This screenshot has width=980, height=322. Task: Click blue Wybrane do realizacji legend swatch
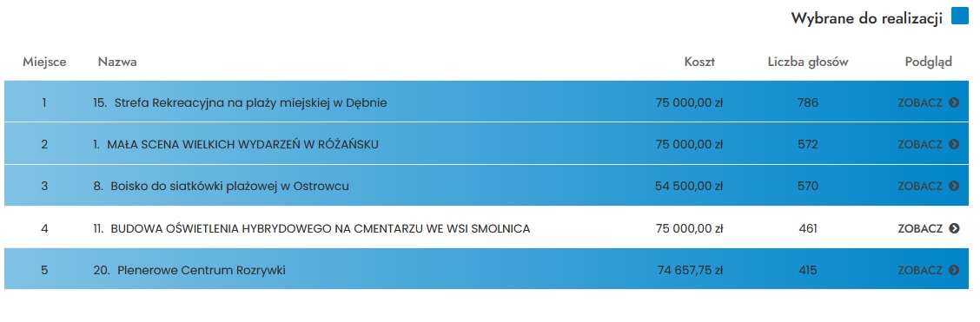pyautogui.click(x=959, y=16)
